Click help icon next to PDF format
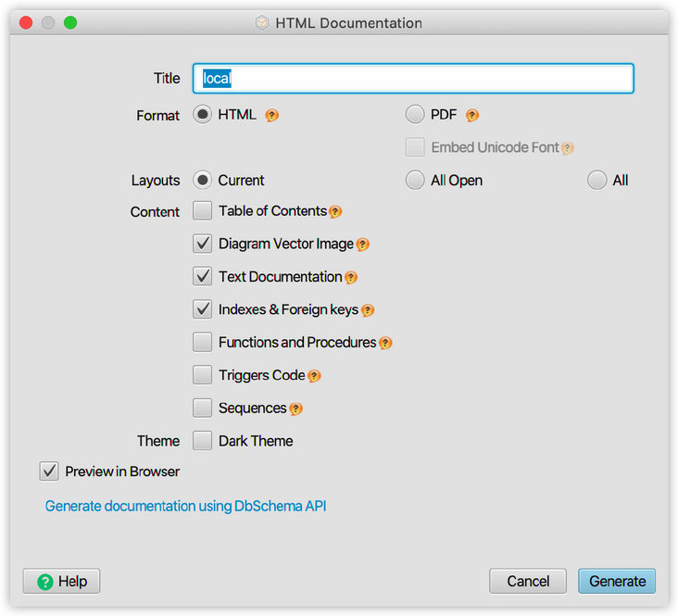The width and height of the screenshot is (678, 616). [x=471, y=116]
